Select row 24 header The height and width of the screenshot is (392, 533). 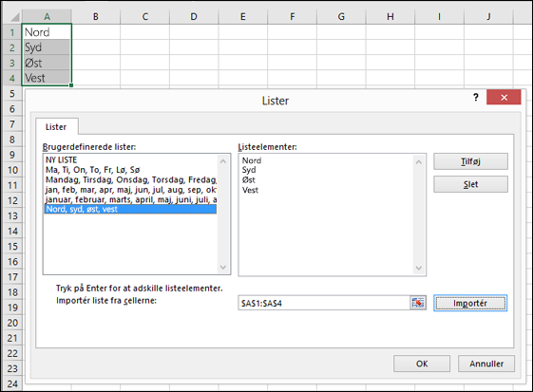pyautogui.click(x=12, y=383)
